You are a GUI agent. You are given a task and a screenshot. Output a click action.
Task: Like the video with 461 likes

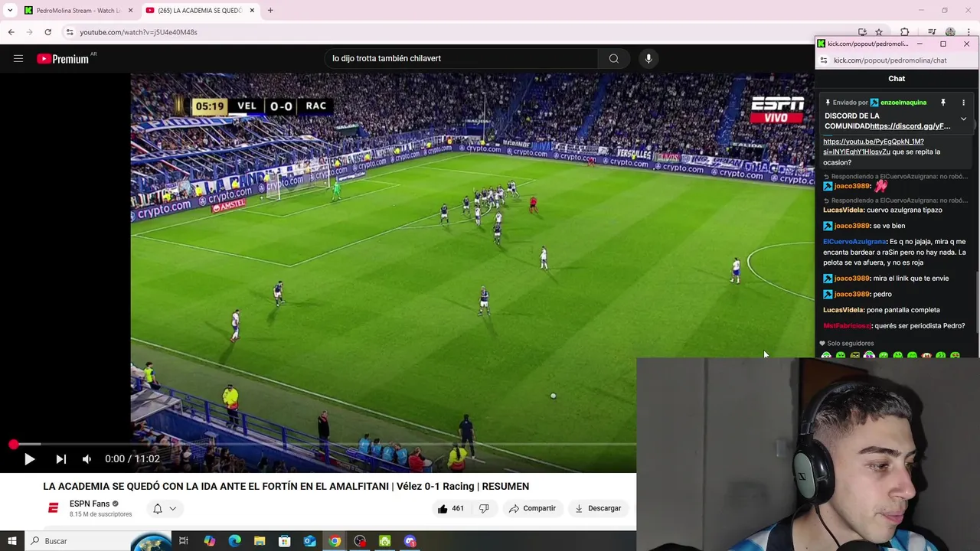tap(450, 508)
